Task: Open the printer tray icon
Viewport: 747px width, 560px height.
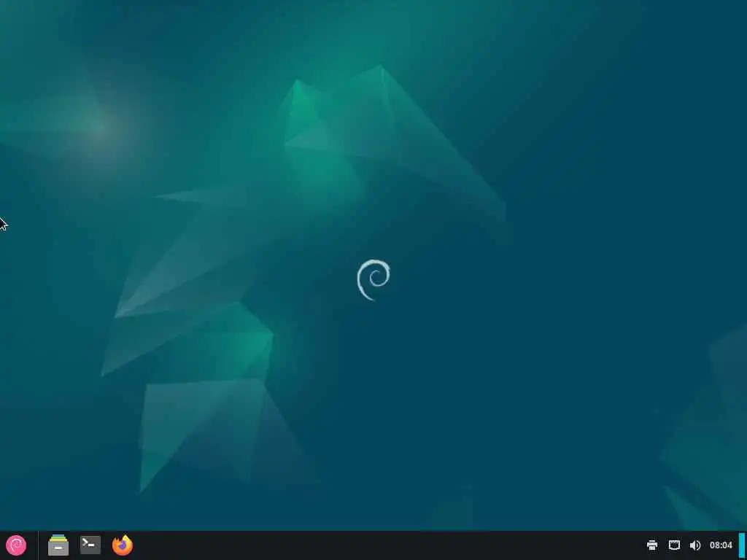Action: [x=652, y=545]
